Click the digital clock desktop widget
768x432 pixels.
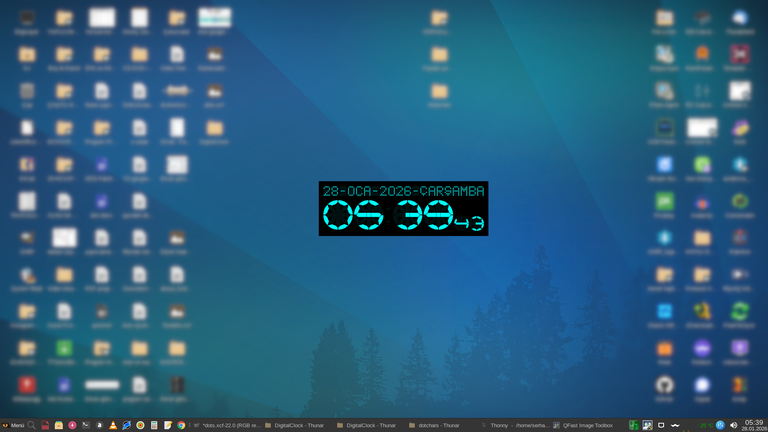coord(403,209)
